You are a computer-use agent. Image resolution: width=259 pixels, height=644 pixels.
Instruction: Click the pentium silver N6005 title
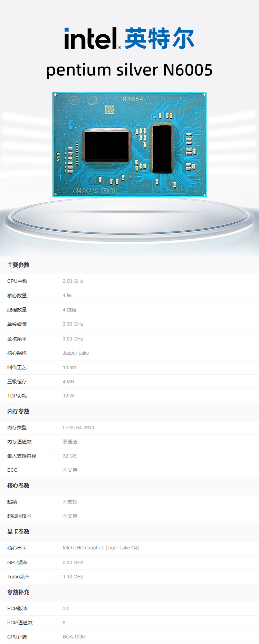[129, 70]
